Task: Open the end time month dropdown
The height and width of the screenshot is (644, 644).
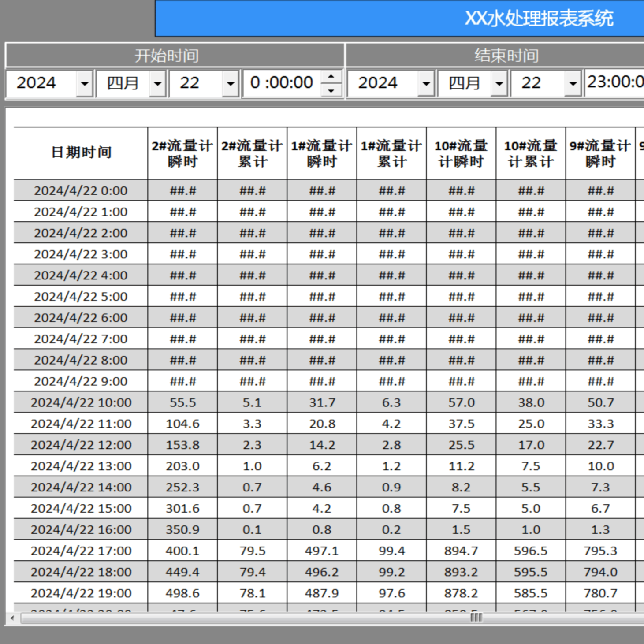Action: coord(499,83)
